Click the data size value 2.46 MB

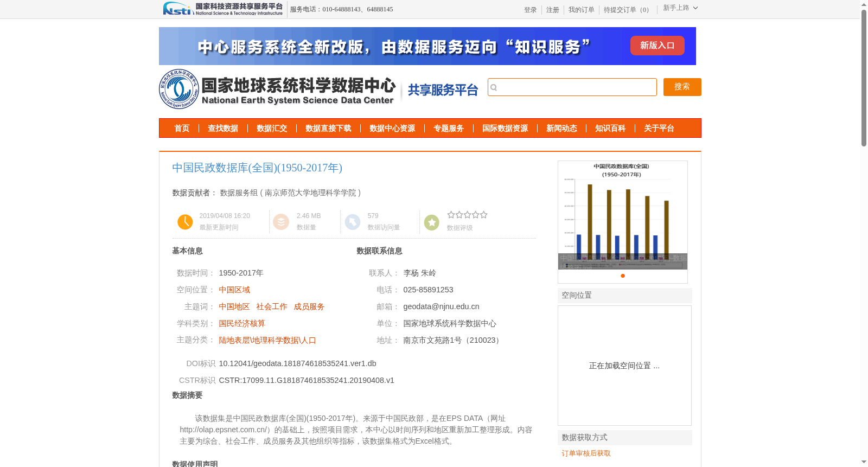309,216
